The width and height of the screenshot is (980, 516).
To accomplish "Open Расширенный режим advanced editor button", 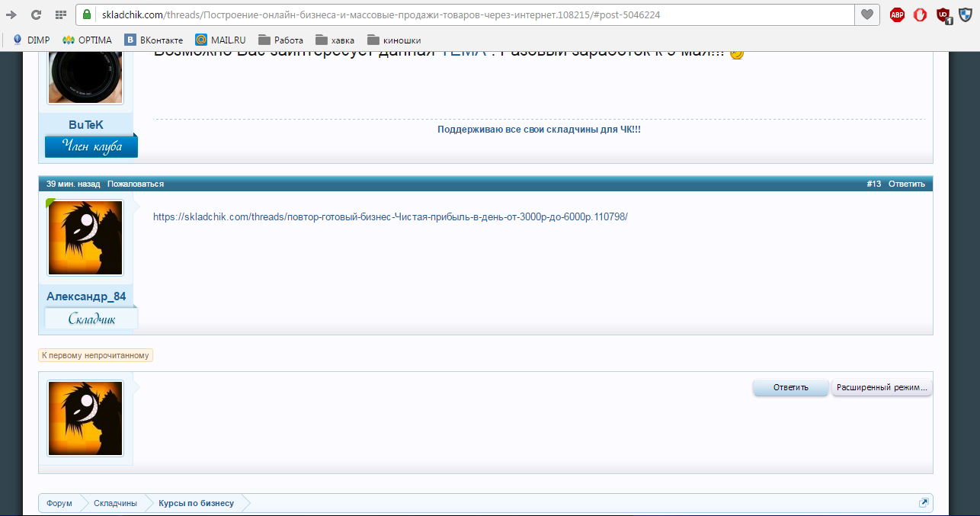I will pos(882,387).
